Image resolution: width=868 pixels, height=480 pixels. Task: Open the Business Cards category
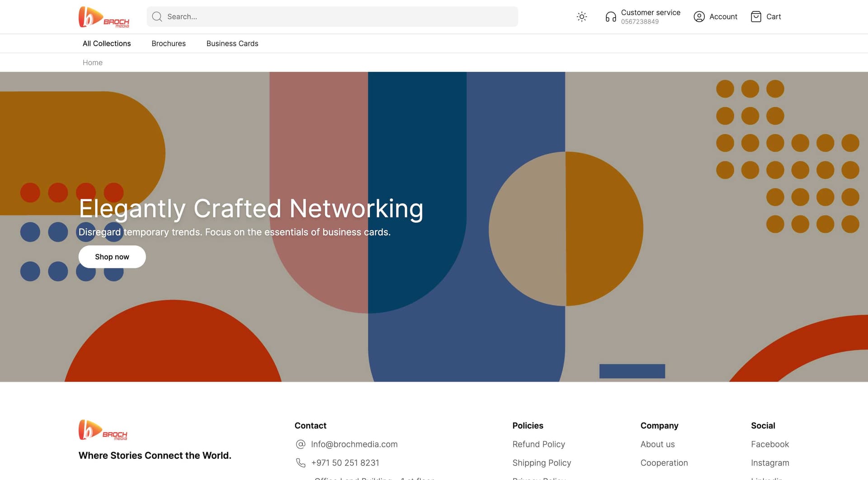pos(232,43)
